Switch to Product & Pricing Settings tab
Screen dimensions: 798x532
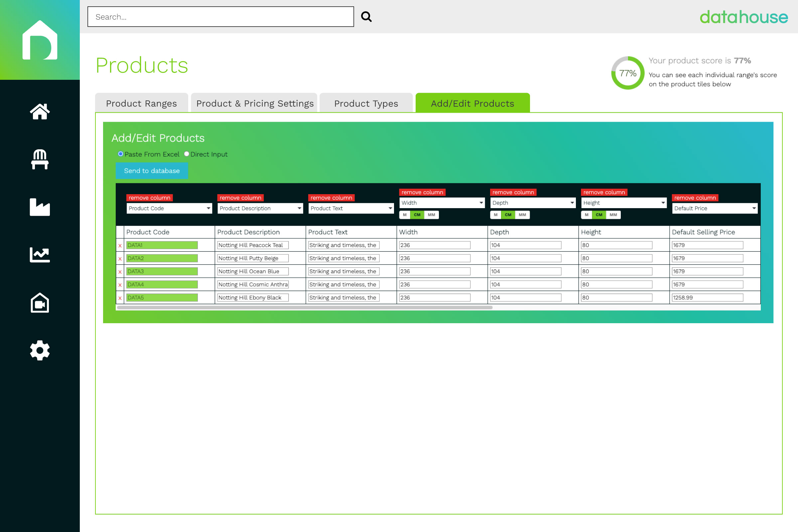(x=254, y=103)
